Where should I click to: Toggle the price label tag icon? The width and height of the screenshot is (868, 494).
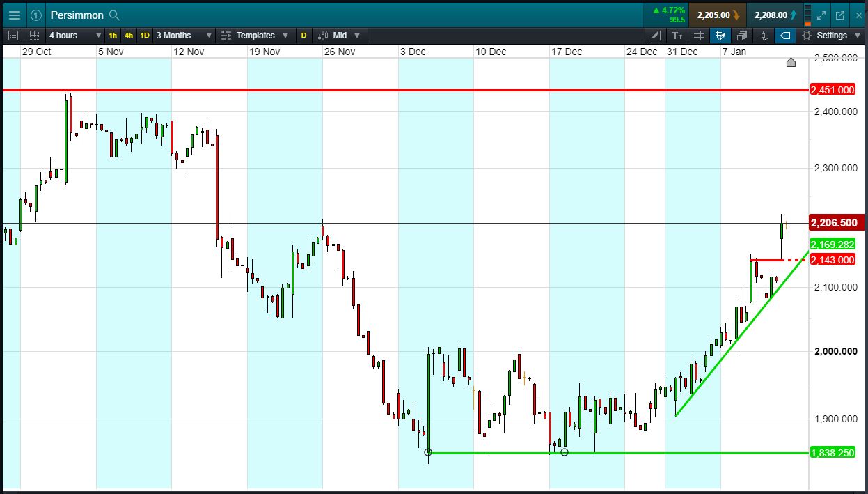[785, 36]
